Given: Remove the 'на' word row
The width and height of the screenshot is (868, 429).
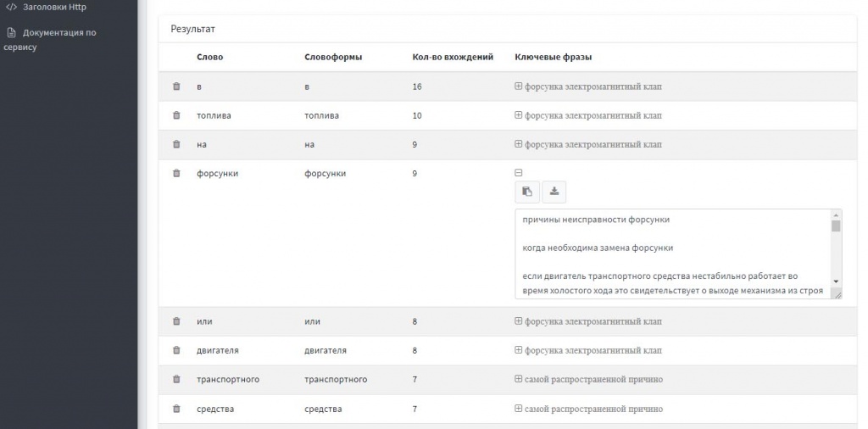Looking at the screenshot, I should pos(176,144).
